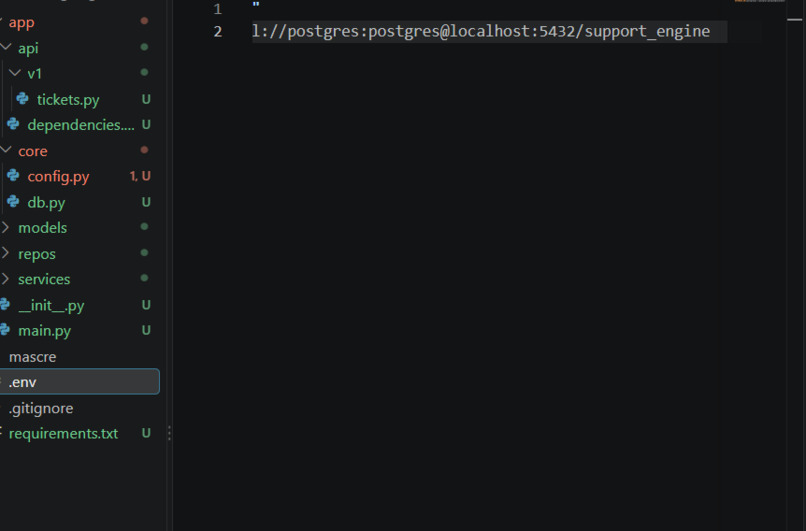Click the Python icon next to dependencies file
806x531 pixels.
[x=13, y=124]
